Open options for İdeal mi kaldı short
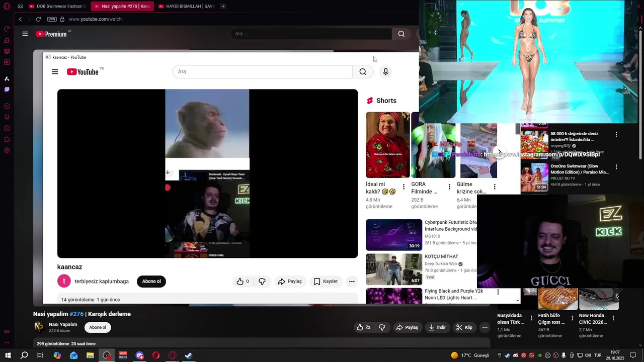The image size is (644, 362). pyautogui.click(x=404, y=187)
